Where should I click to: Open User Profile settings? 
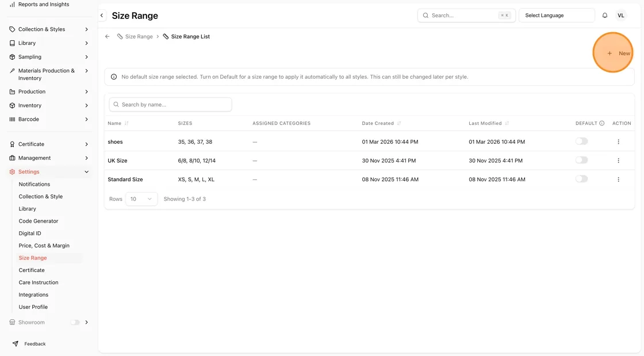[x=33, y=307]
